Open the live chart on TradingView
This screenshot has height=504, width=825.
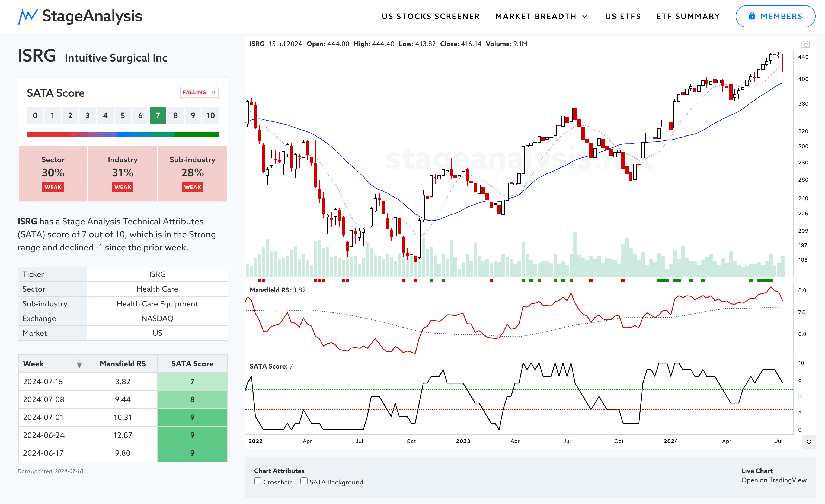[x=774, y=480]
